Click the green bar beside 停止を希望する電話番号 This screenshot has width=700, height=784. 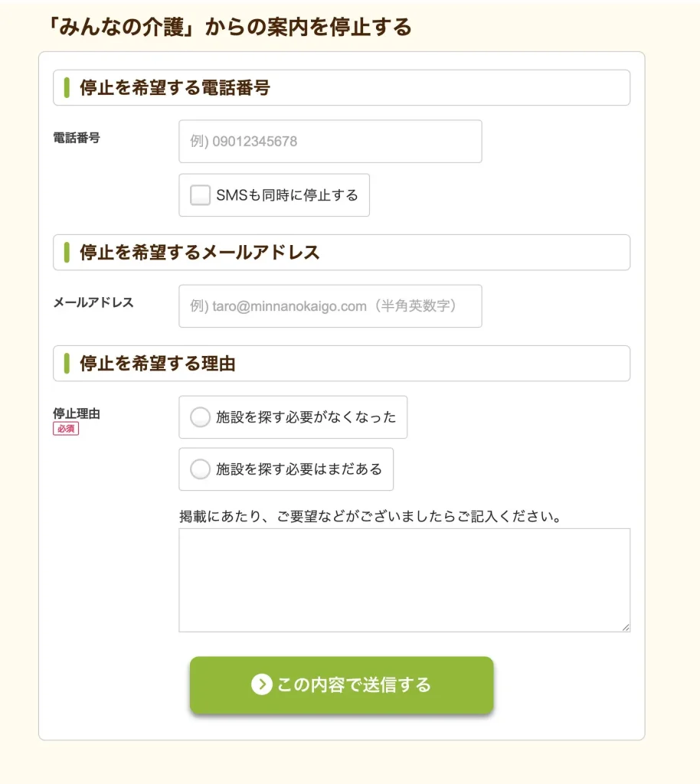pos(67,88)
